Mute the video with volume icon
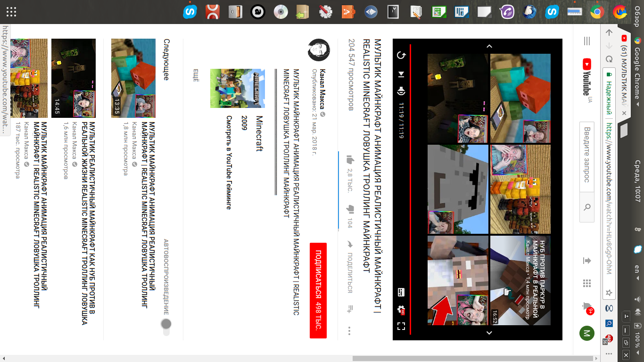Image resolution: width=644 pixels, height=362 pixels. pos(401,90)
